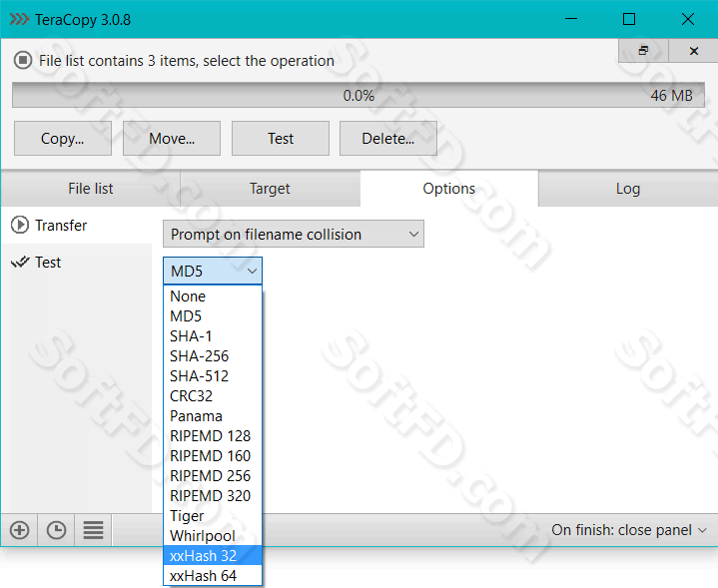Viewport: 718px width, 588px height.
Task: Open the filename collision dropdown
Action: [x=294, y=234]
